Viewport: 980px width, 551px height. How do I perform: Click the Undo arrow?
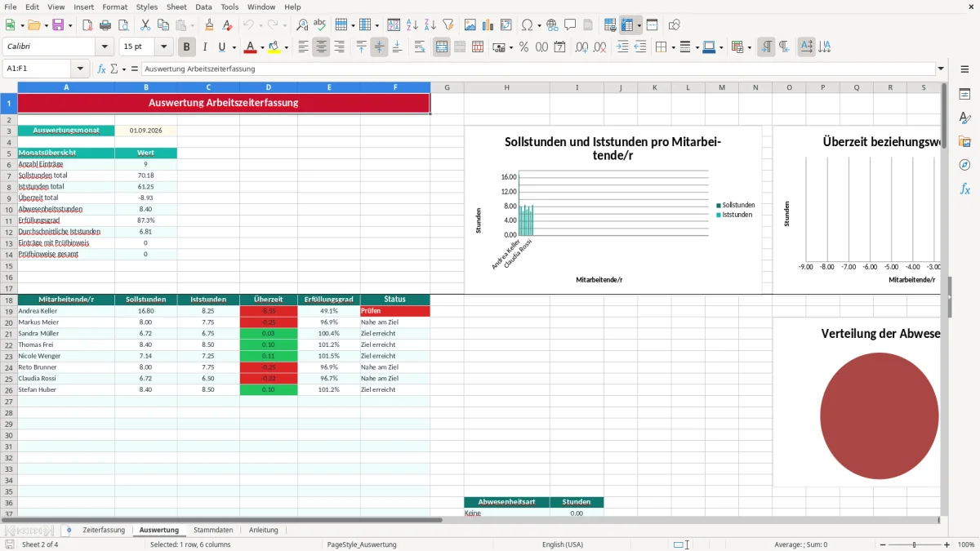coord(248,25)
